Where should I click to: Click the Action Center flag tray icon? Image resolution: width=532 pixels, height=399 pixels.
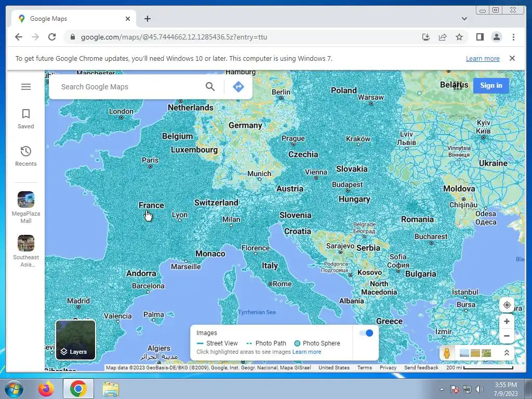454,389
